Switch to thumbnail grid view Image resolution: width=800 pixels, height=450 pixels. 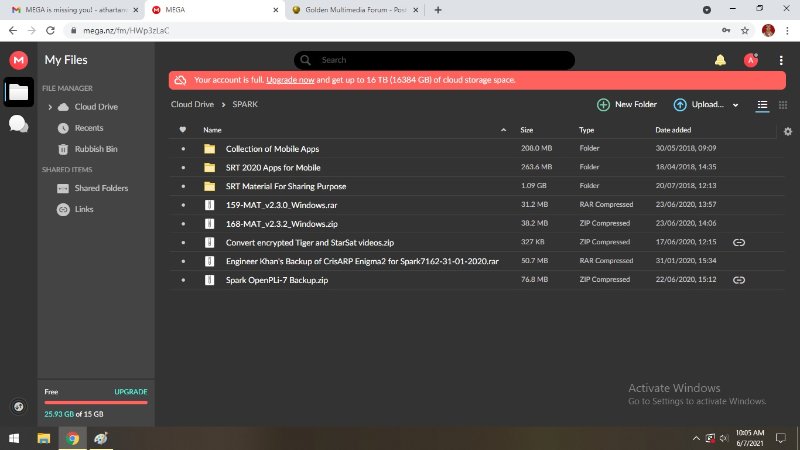coord(783,105)
